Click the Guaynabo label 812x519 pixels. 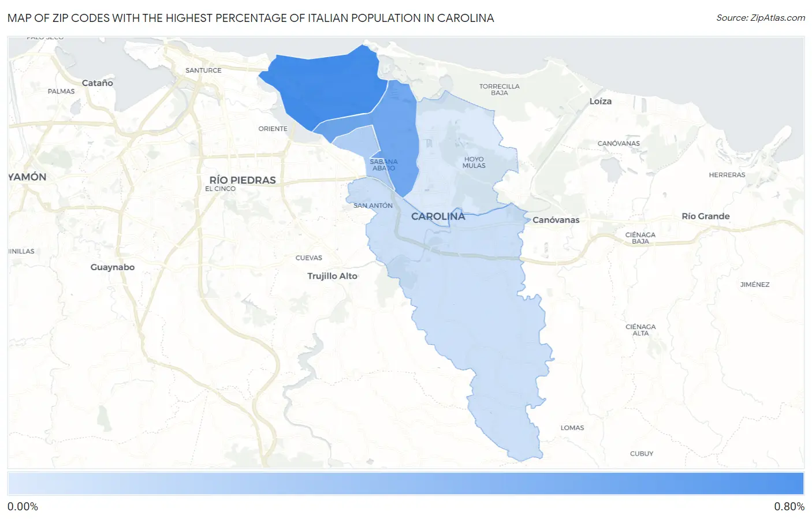(113, 267)
